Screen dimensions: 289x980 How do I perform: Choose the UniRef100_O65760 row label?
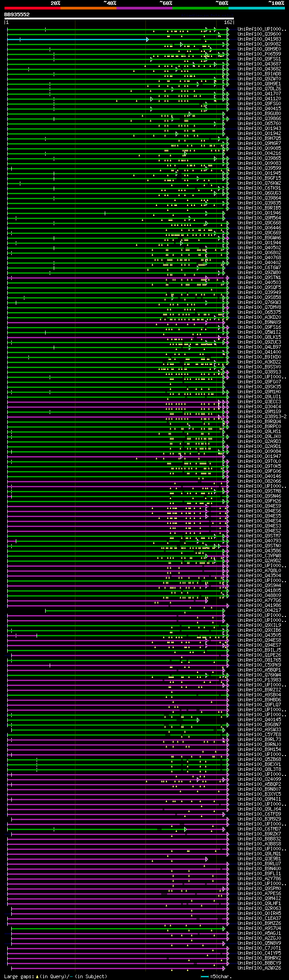coord(259,124)
